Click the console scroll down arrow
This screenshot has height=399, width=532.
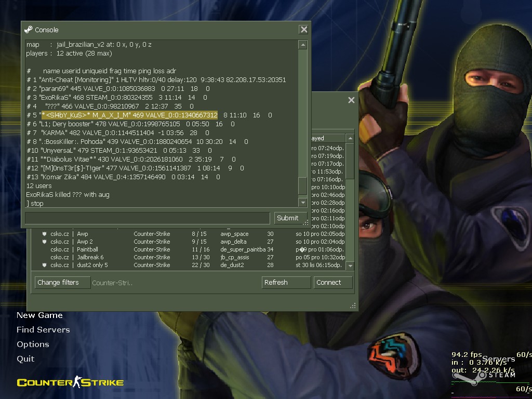point(303,203)
